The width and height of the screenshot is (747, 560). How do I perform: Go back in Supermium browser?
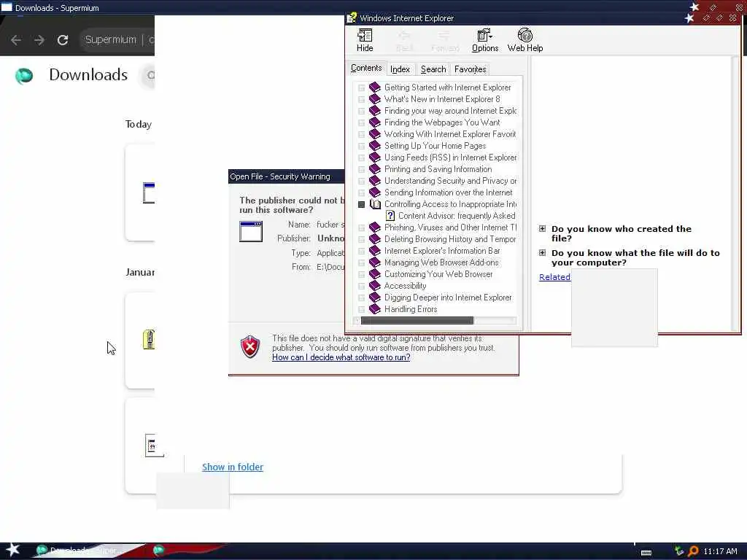[16, 40]
